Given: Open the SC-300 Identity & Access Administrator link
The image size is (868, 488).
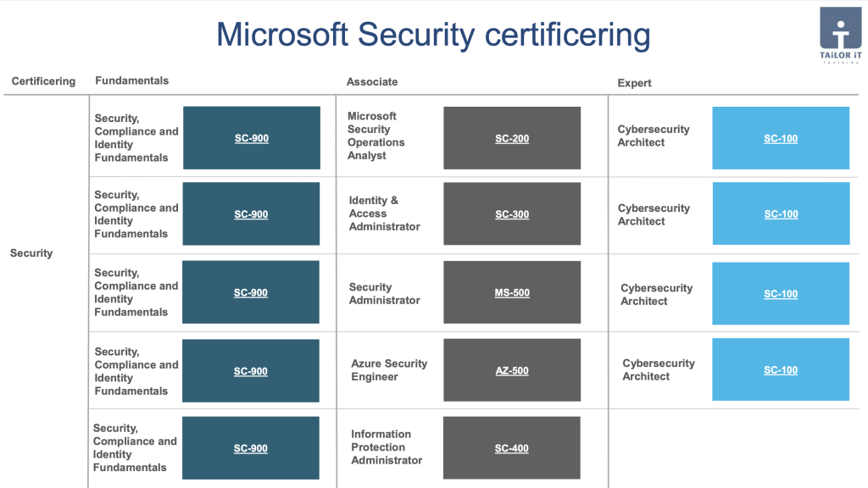Looking at the screenshot, I should click(x=512, y=214).
